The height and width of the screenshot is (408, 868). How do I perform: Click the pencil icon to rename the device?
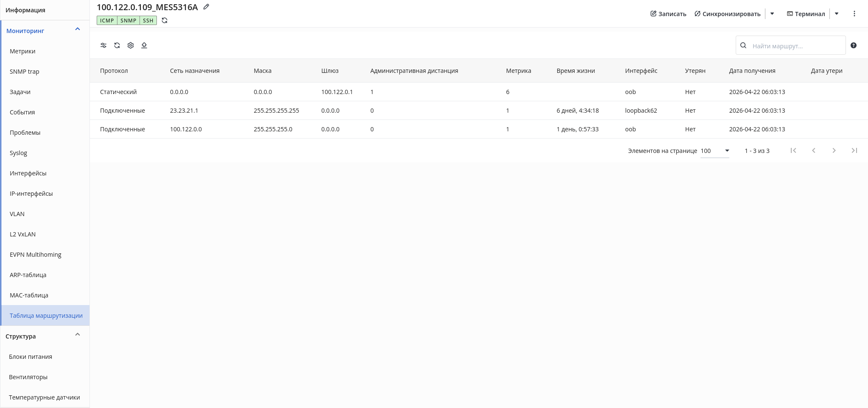click(x=207, y=7)
